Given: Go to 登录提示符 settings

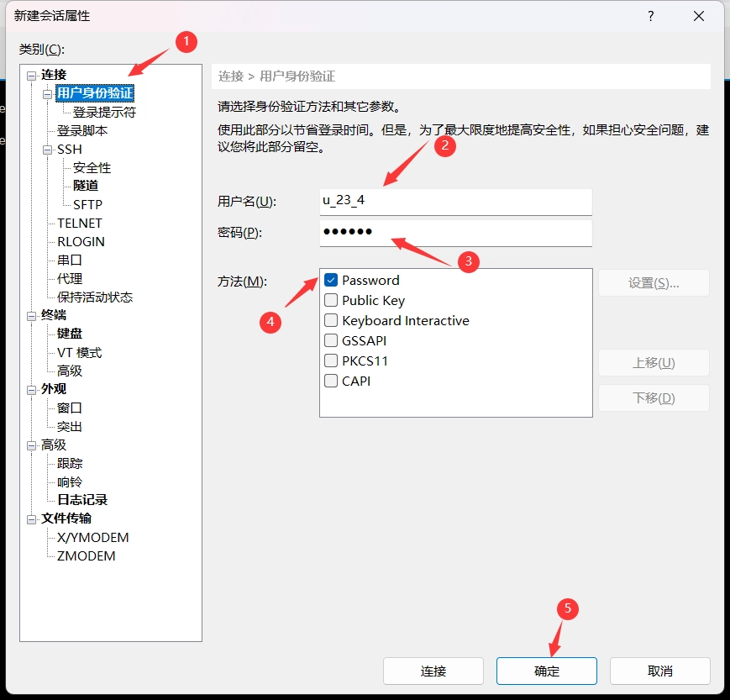Looking at the screenshot, I should (x=104, y=112).
